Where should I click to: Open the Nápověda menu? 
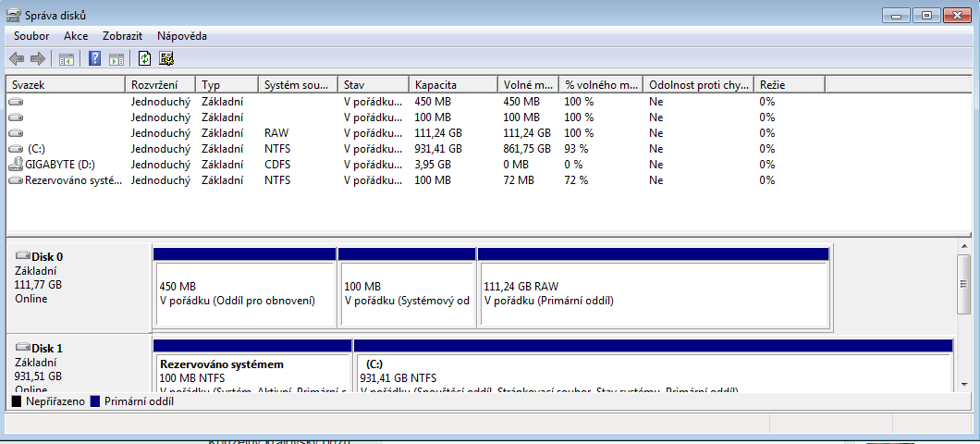(181, 36)
